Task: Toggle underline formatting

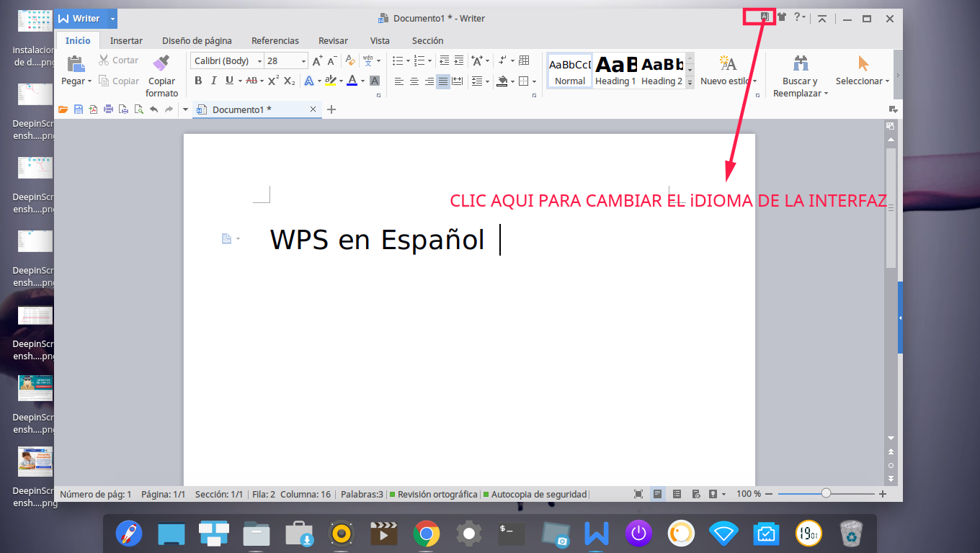Action: (229, 81)
